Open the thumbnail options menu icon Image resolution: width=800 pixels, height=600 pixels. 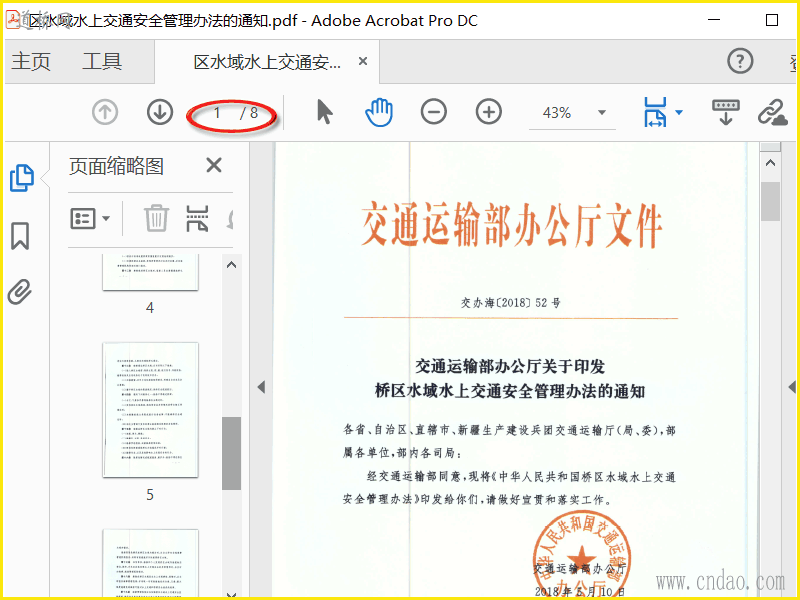point(90,218)
